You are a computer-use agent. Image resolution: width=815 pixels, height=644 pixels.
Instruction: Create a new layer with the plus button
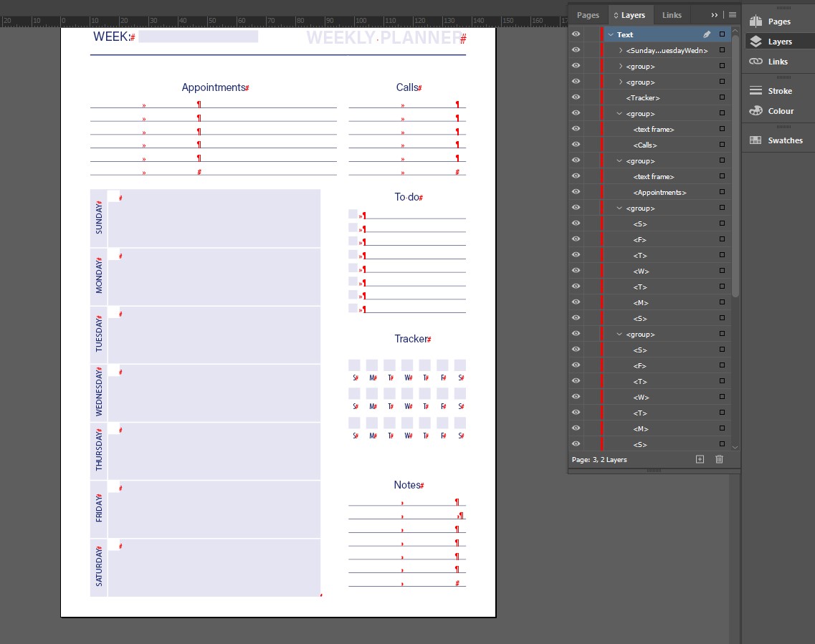(699, 459)
